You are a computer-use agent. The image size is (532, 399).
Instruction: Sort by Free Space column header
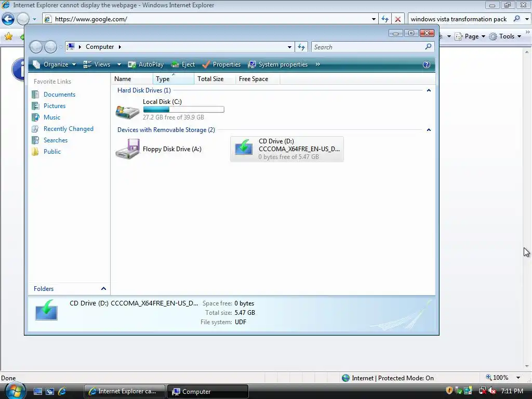point(258,79)
